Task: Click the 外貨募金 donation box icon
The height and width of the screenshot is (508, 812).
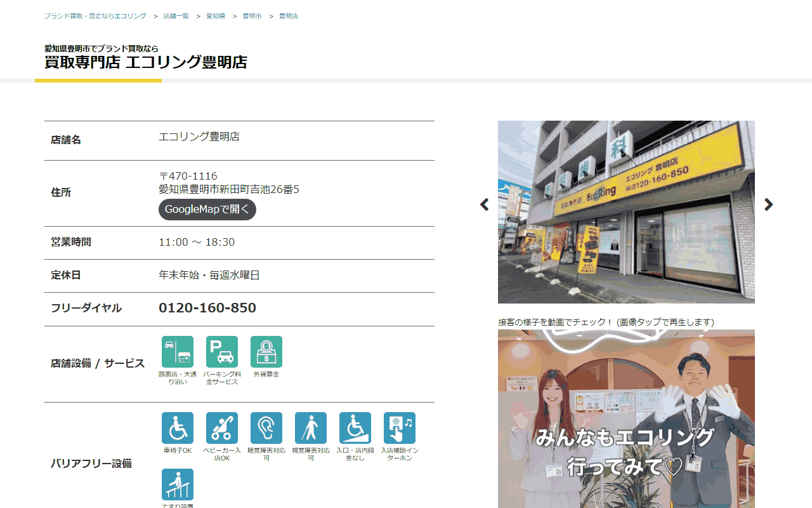Action: pos(266,352)
